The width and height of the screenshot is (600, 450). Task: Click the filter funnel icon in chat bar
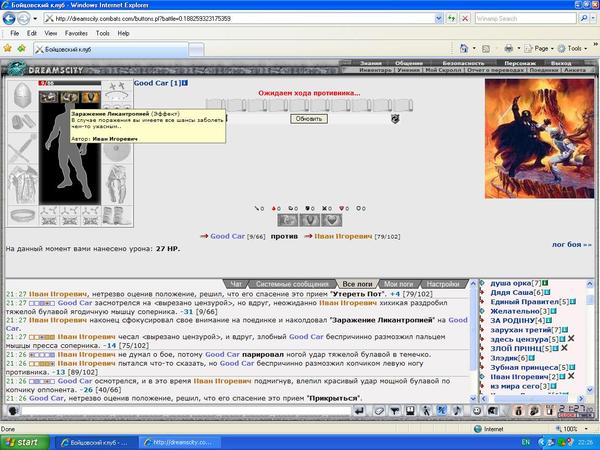[x=395, y=411]
